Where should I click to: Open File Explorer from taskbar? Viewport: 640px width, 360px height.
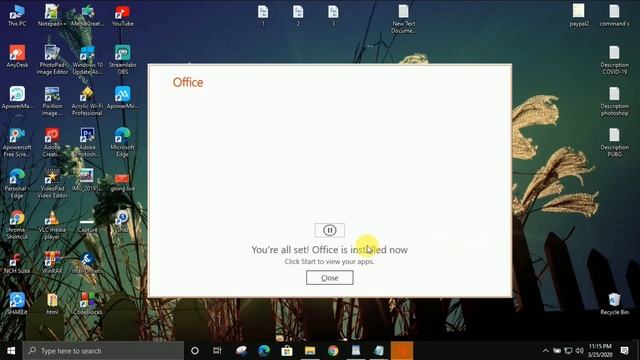[x=310, y=351]
